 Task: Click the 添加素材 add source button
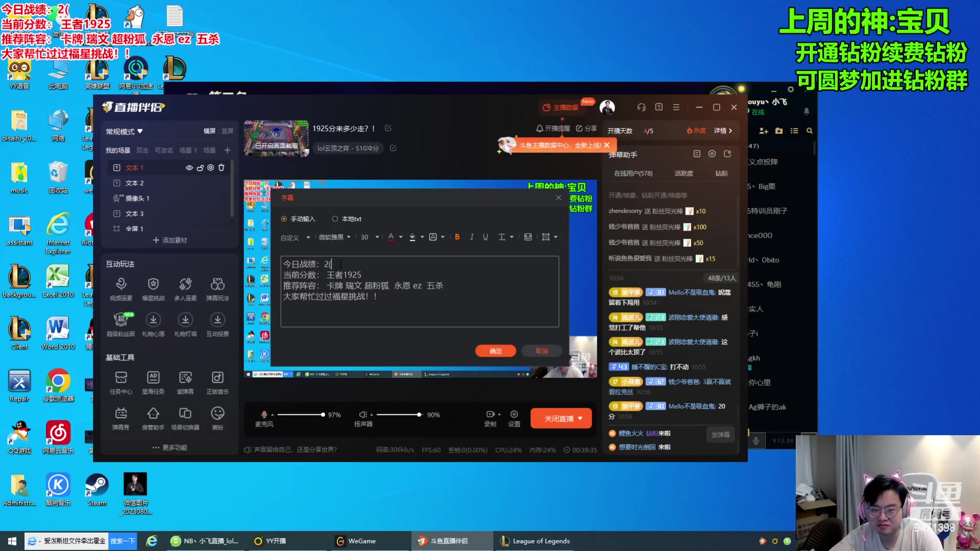pyautogui.click(x=170, y=240)
